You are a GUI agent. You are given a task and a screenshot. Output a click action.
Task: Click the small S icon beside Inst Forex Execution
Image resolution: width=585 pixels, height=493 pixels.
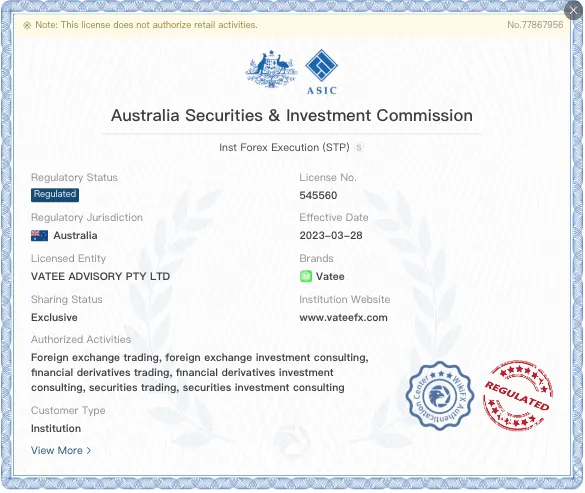[x=359, y=147]
